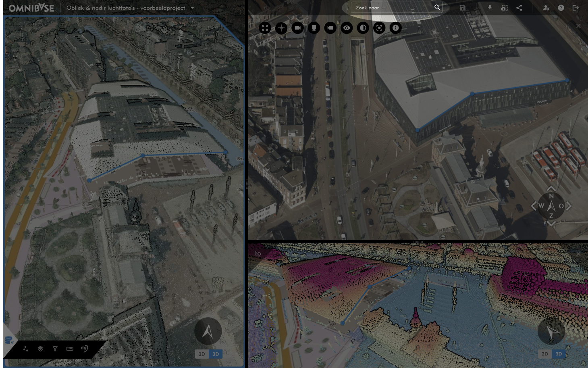The width and height of the screenshot is (588, 368).
Task: Expand the project name dropdown arrow
Action: point(192,8)
